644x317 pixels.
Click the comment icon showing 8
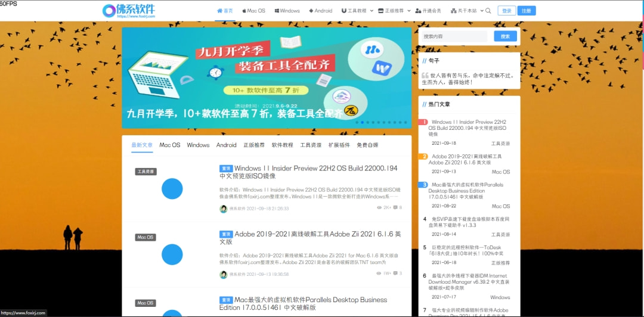point(395,208)
